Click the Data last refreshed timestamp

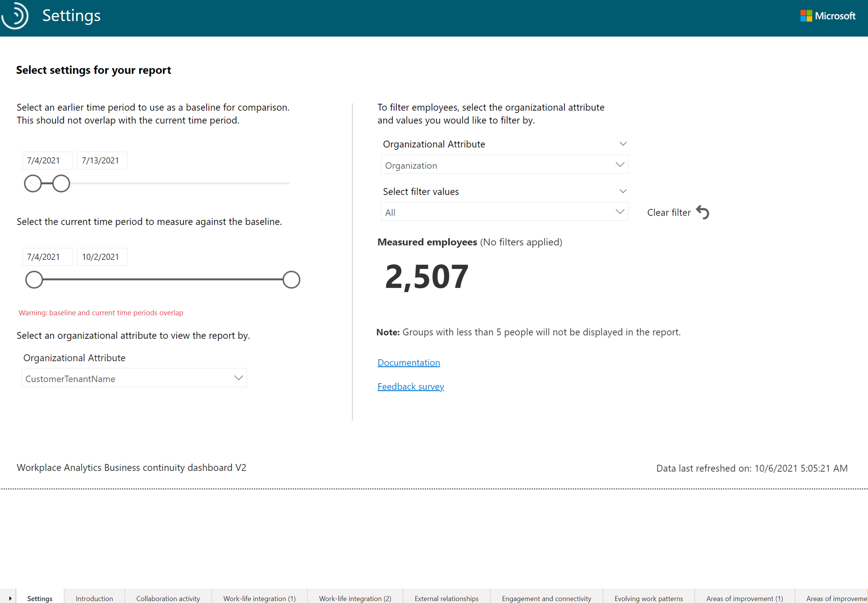752,468
